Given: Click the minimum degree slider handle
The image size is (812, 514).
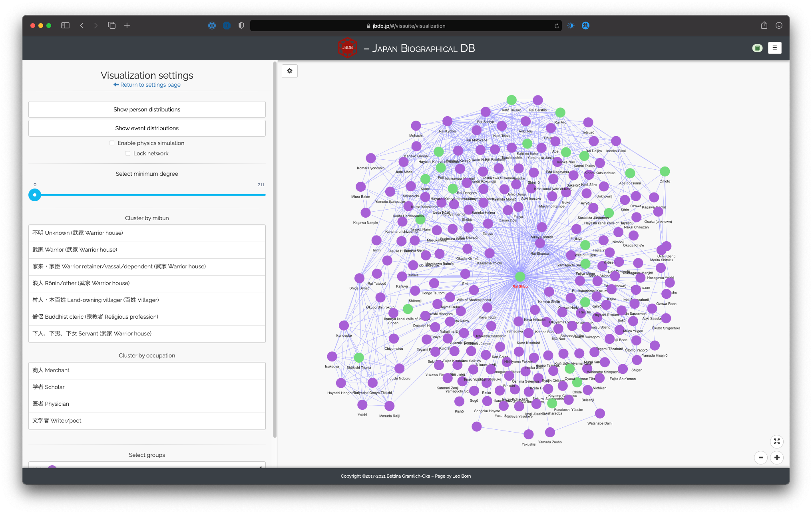Looking at the screenshot, I should pos(35,195).
